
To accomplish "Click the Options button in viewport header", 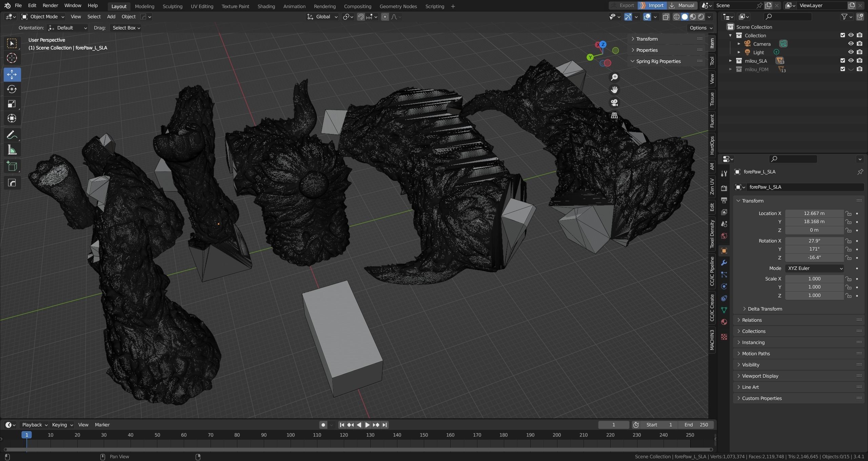I will tap(701, 28).
